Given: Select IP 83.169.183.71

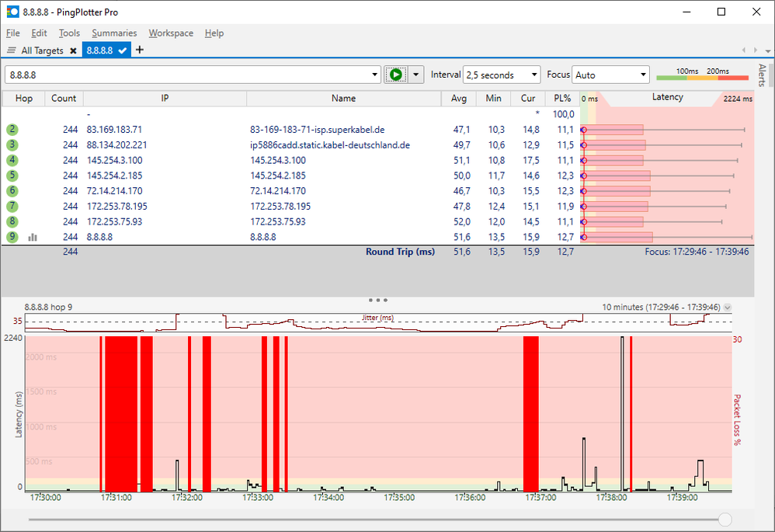Looking at the screenshot, I should (x=114, y=130).
